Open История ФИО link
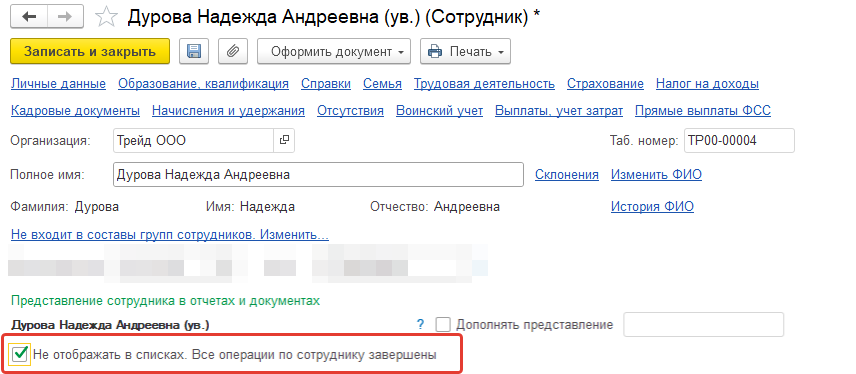Viewport: 856px width, 374px height. coord(652,207)
